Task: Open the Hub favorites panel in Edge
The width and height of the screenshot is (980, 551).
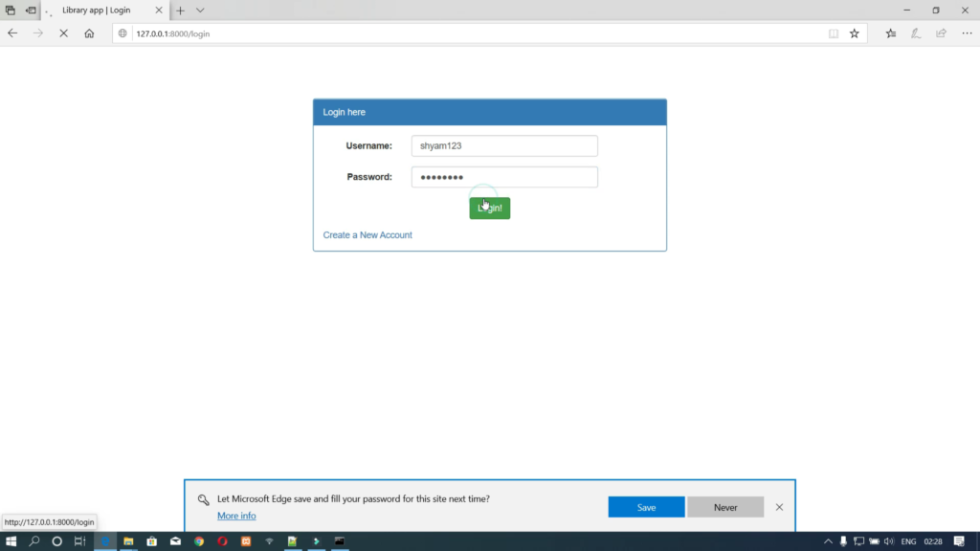Action: point(889,33)
